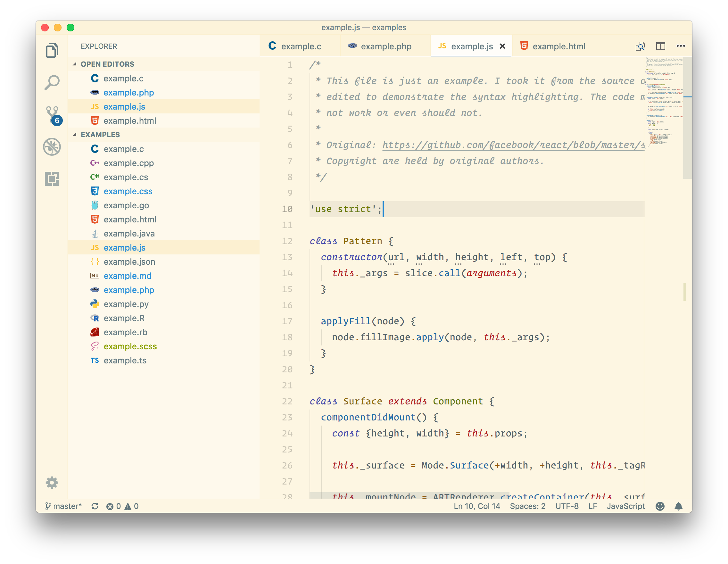728x564 pixels.
Task: Open the Search view icon
Action: (x=52, y=82)
